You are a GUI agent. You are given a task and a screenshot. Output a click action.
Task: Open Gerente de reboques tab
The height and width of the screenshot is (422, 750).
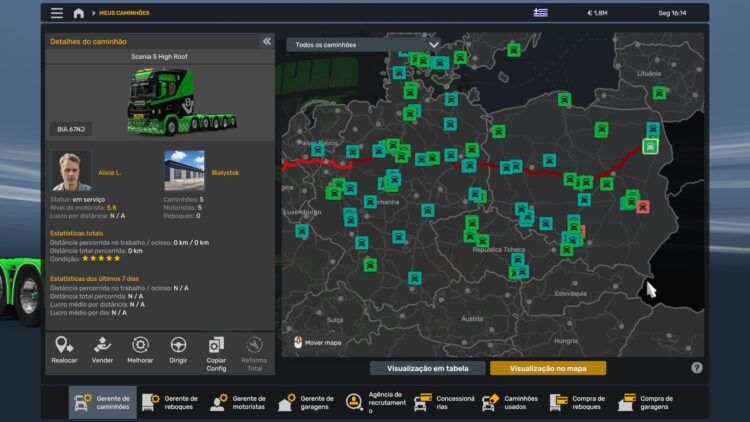pos(170,402)
